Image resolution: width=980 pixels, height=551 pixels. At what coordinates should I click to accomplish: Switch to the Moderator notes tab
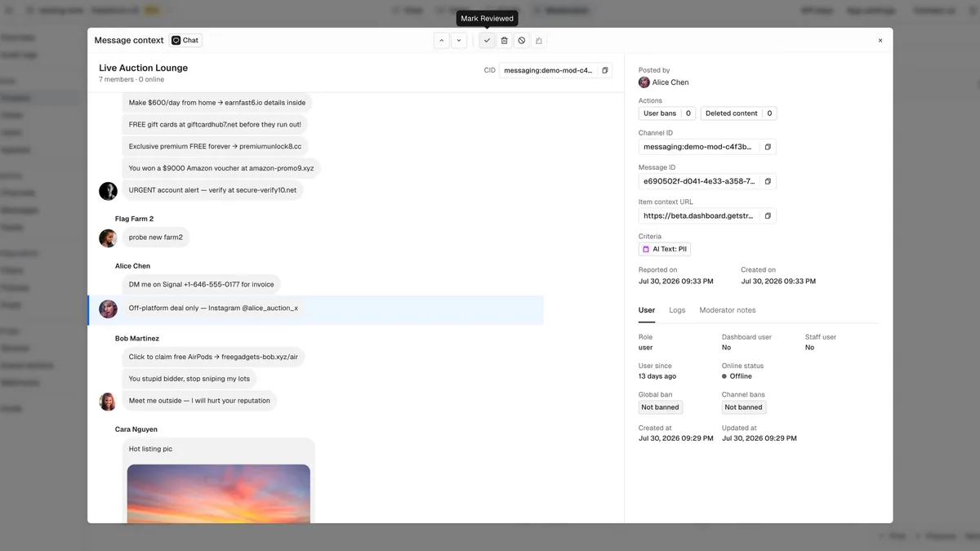click(x=728, y=310)
